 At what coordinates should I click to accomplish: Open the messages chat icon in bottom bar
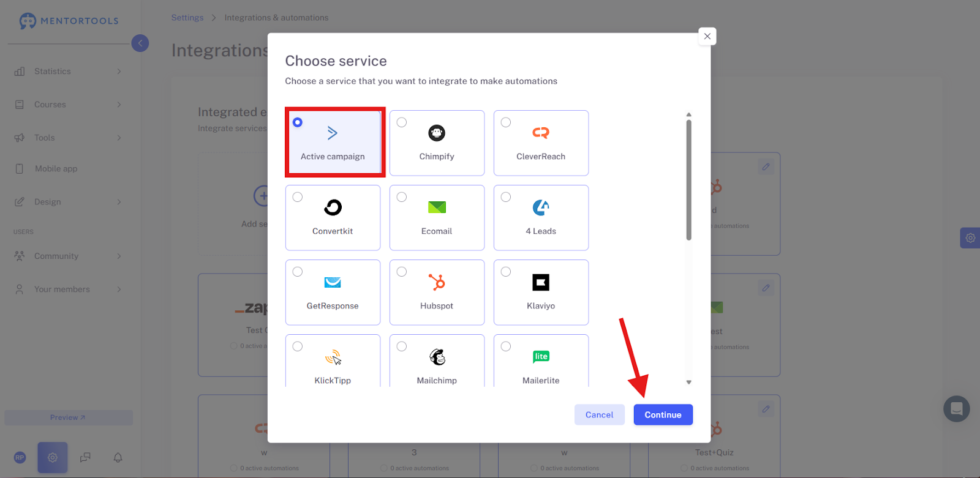tap(85, 457)
